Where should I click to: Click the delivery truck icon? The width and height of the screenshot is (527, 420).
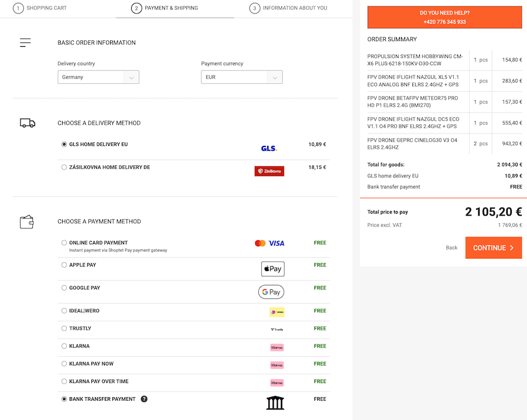coord(28,123)
